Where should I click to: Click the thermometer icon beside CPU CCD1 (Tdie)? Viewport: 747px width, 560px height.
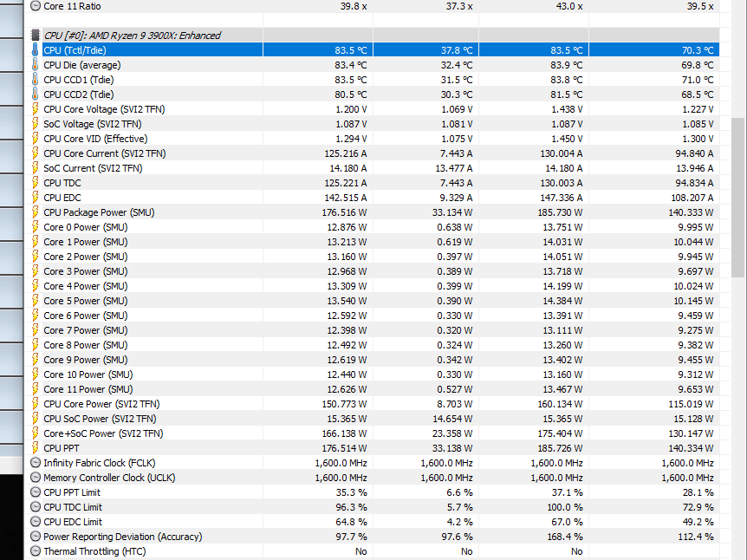[x=35, y=80]
